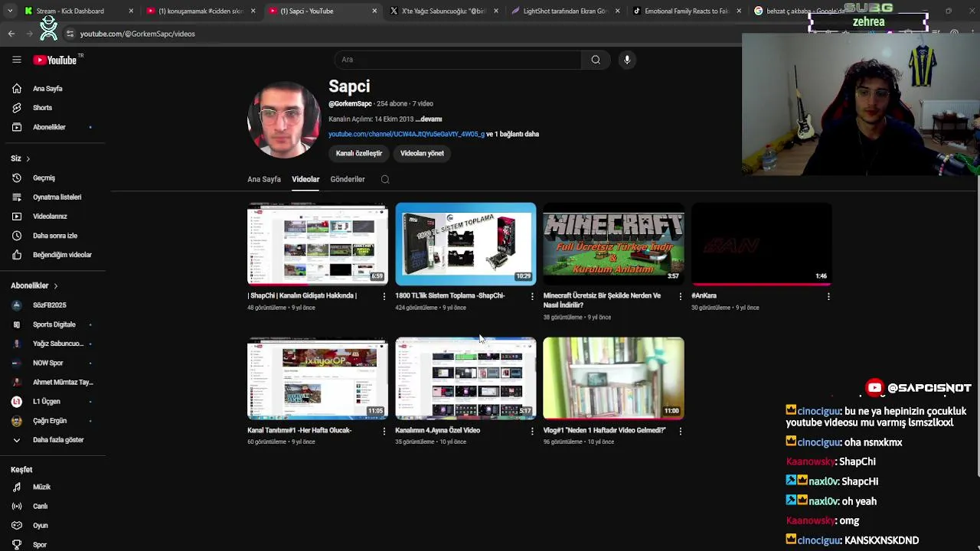Screen dimensions: 980x551
Task: Open Müzik in the Keşfet section
Action: [41, 487]
